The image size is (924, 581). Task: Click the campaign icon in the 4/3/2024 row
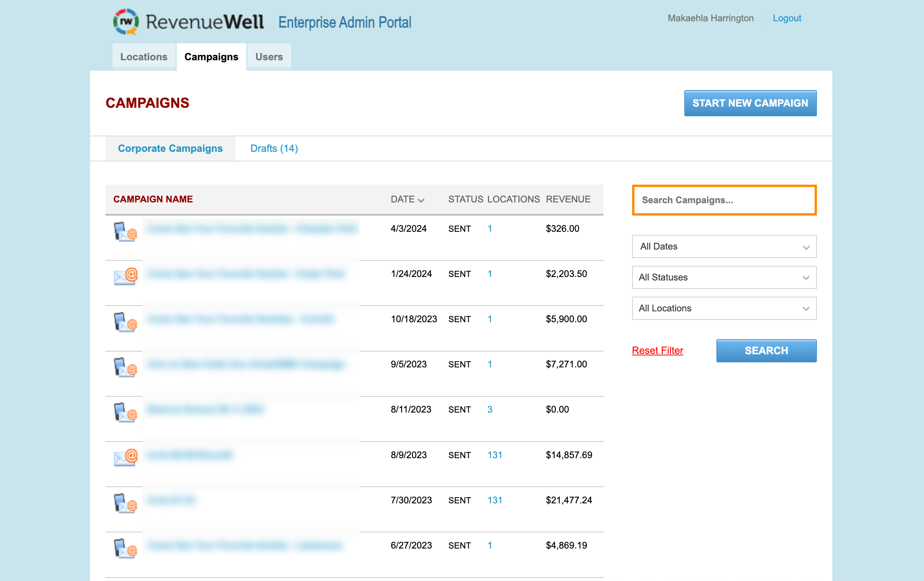tap(125, 232)
